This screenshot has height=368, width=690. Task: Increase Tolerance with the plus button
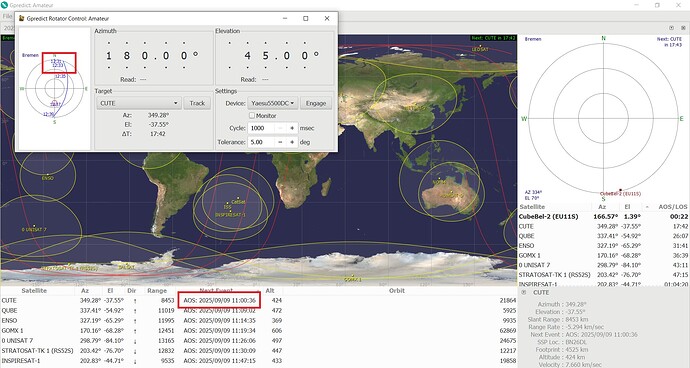292,142
